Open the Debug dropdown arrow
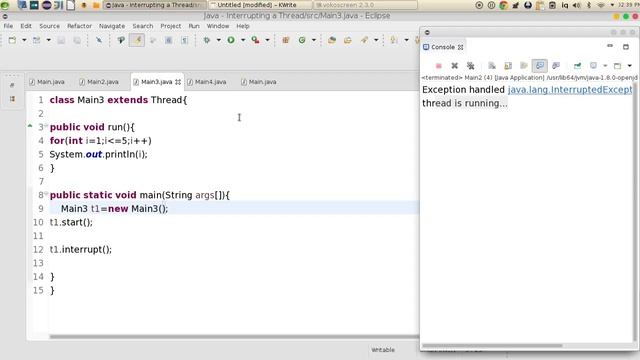Viewport: 640px width, 360px height. point(218,40)
